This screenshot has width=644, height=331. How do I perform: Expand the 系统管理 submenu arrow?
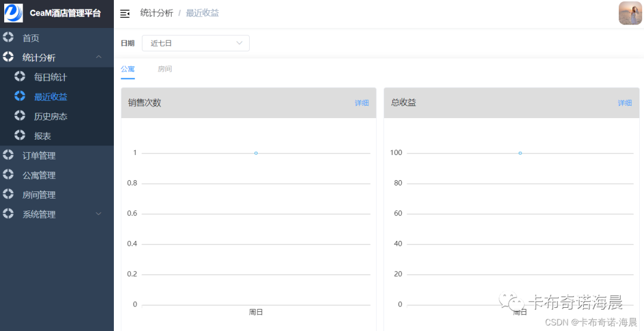[x=99, y=214]
